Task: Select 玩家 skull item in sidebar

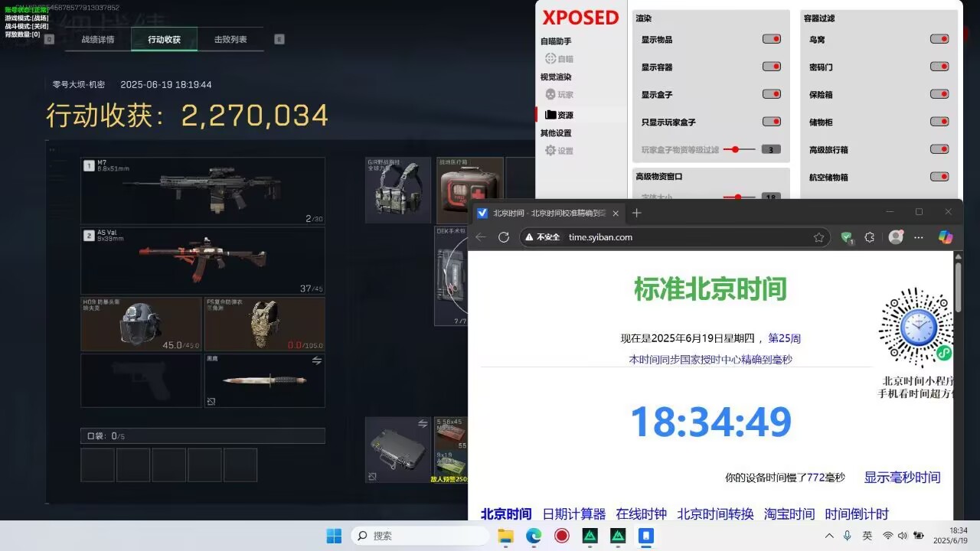Action: click(x=559, y=95)
